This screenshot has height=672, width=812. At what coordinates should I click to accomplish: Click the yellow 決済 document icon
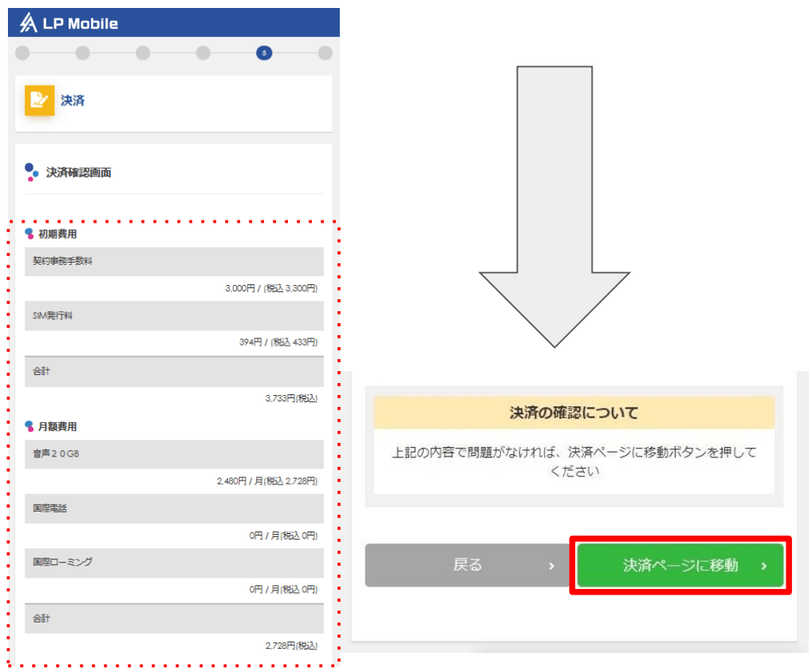39,101
